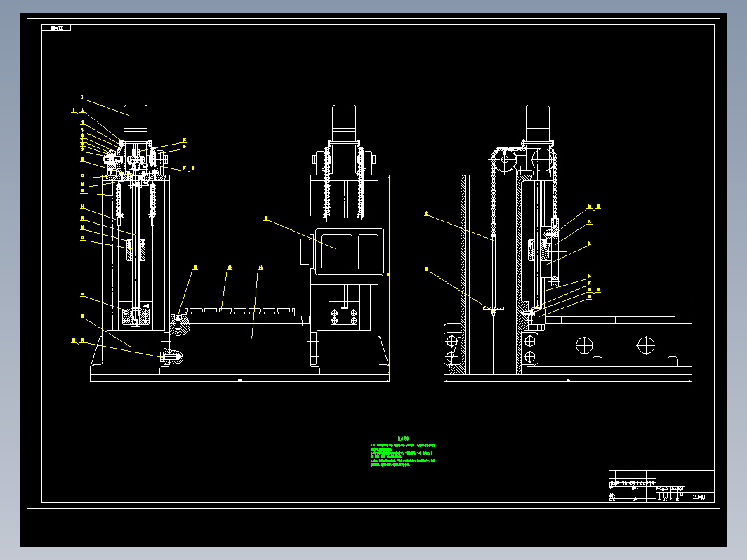Click the left sprocket wheel in right view

point(505,159)
